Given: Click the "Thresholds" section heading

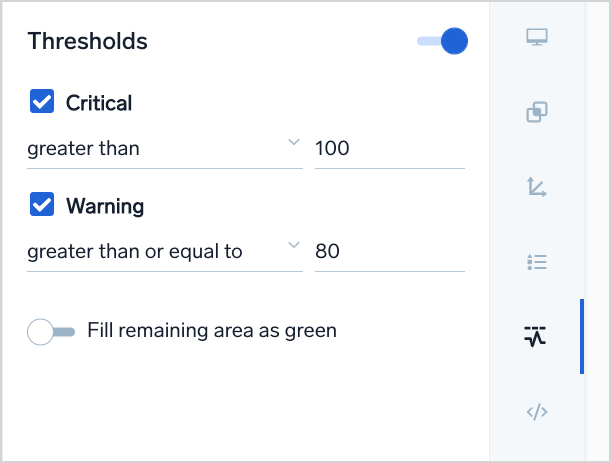Looking at the screenshot, I should click(x=88, y=41).
